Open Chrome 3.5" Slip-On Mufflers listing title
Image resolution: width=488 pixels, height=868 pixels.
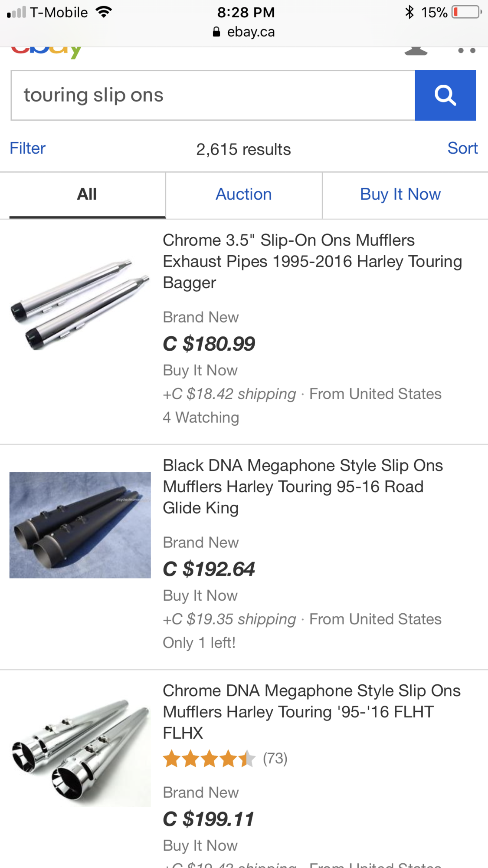[x=312, y=261]
